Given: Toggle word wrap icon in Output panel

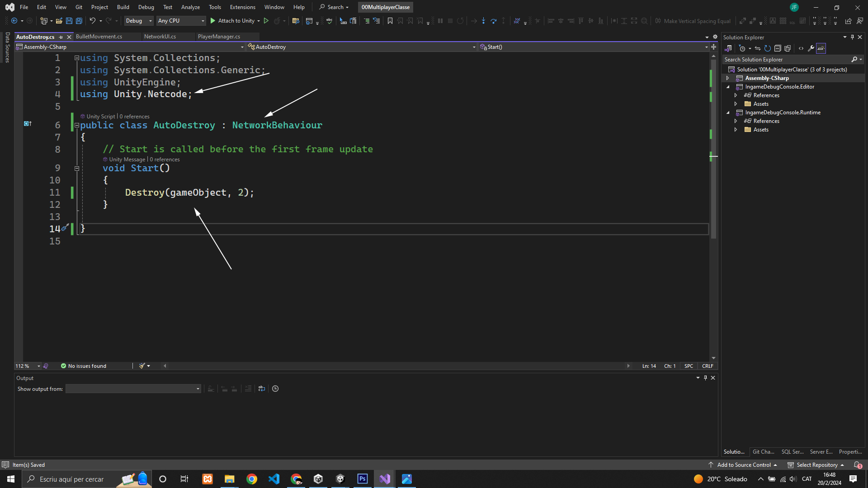Looking at the screenshot, I should (x=261, y=389).
